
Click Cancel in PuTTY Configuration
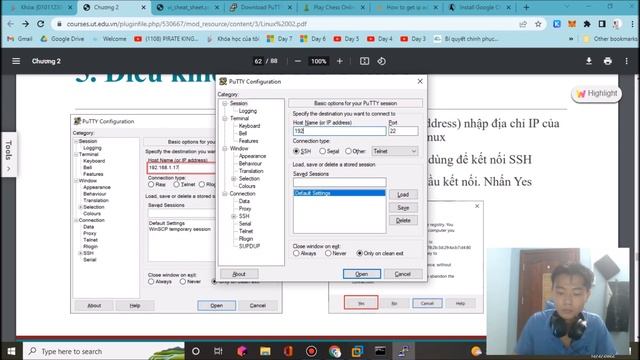coord(403,274)
